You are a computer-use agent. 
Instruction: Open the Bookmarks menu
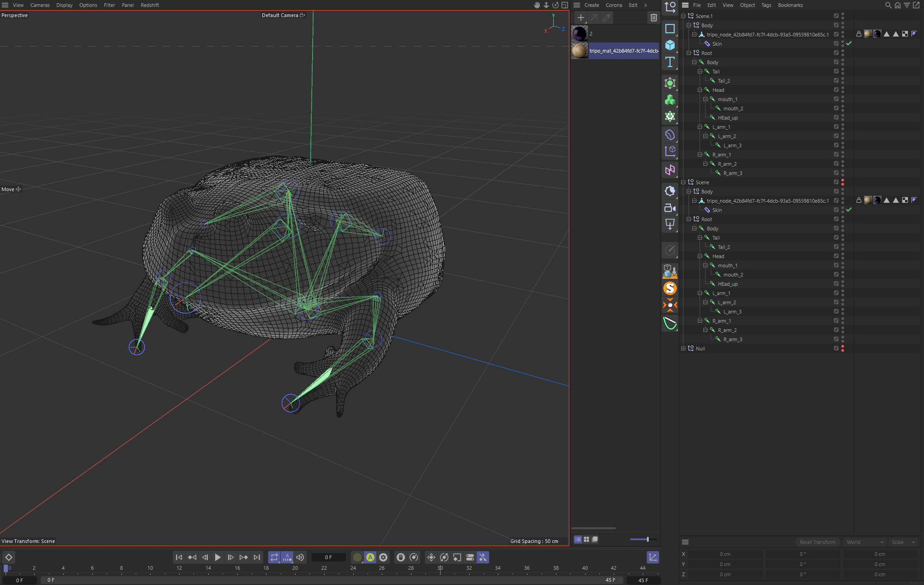[x=790, y=5]
